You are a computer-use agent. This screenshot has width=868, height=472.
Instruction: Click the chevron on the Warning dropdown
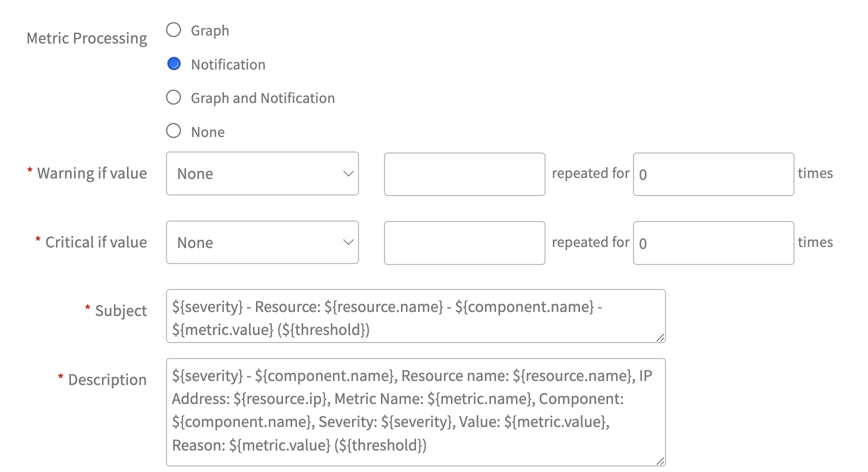point(348,173)
